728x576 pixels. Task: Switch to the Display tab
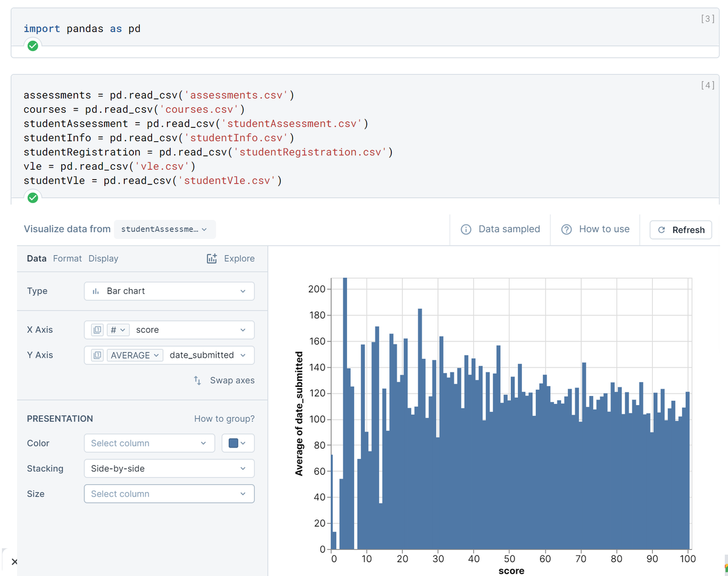coord(103,258)
